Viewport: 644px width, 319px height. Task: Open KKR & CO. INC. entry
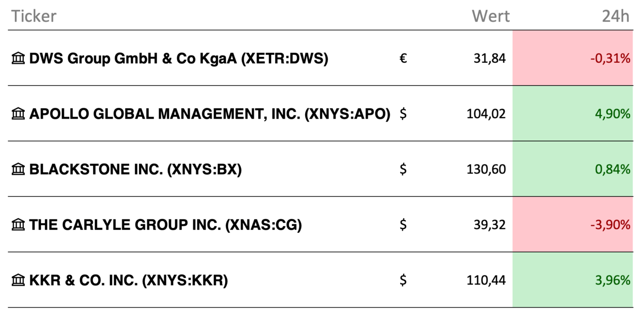point(129,281)
